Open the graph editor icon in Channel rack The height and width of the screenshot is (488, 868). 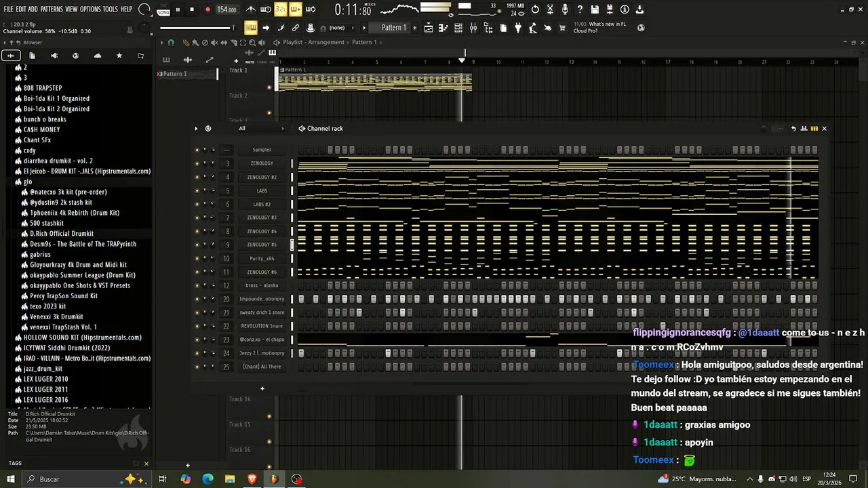pos(804,128)
